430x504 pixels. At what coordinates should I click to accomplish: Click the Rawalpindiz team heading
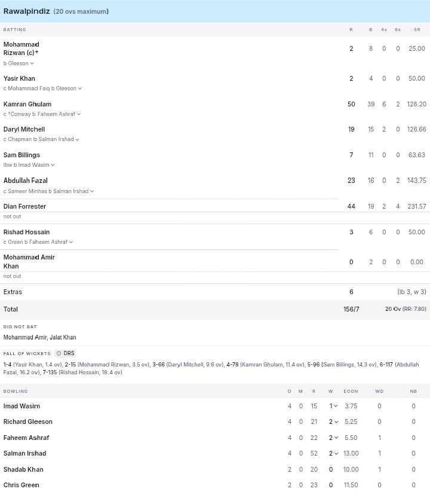(x=27, y=11)
